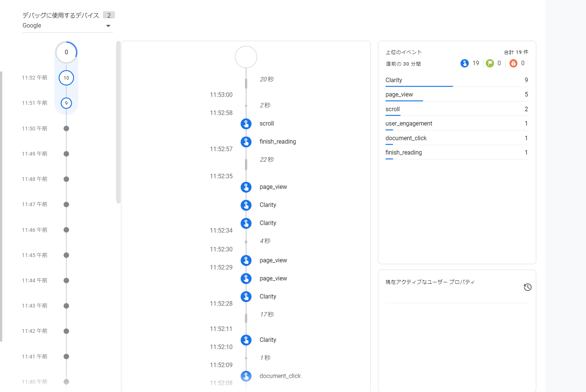This screenshot has height=392, width=586.
Task: Click the blue events count icon
Action: (x=465, y=63)
